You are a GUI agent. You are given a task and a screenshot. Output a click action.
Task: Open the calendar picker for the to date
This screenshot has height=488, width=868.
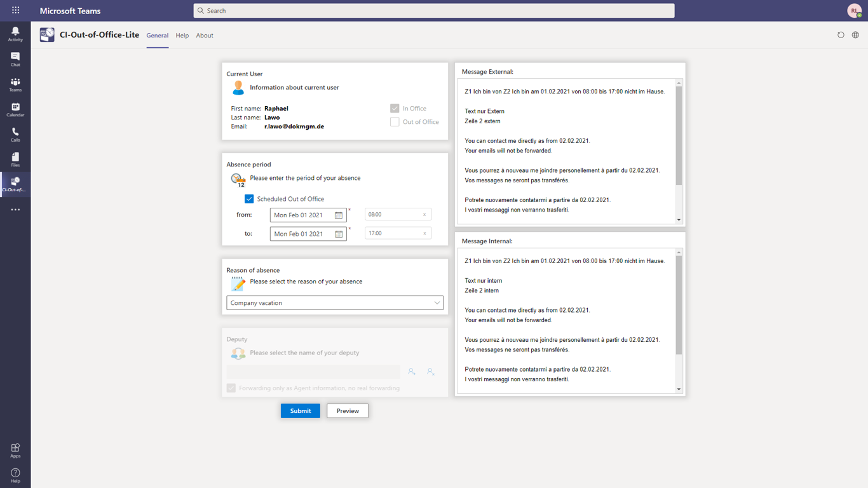339,234
